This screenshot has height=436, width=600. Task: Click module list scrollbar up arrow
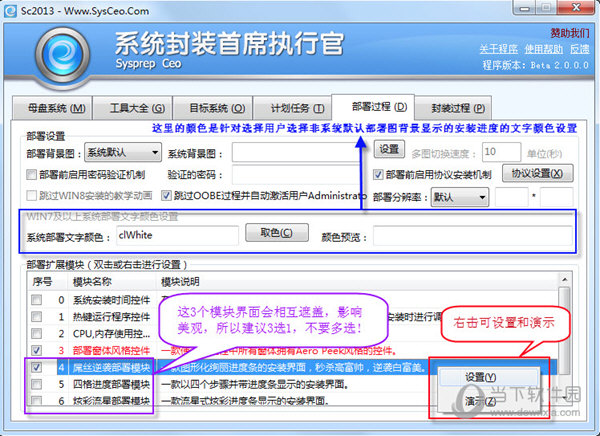(x=564, y=280)
